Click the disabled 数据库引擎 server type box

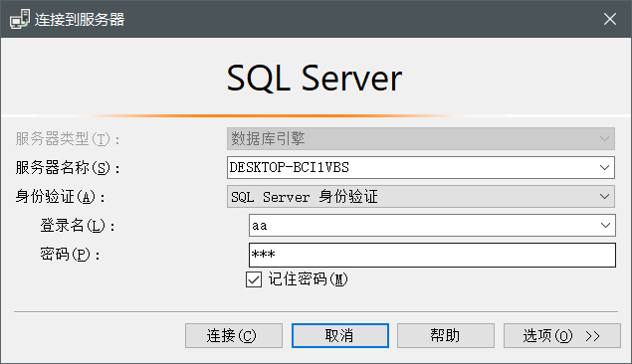click(x=421, y=139)
